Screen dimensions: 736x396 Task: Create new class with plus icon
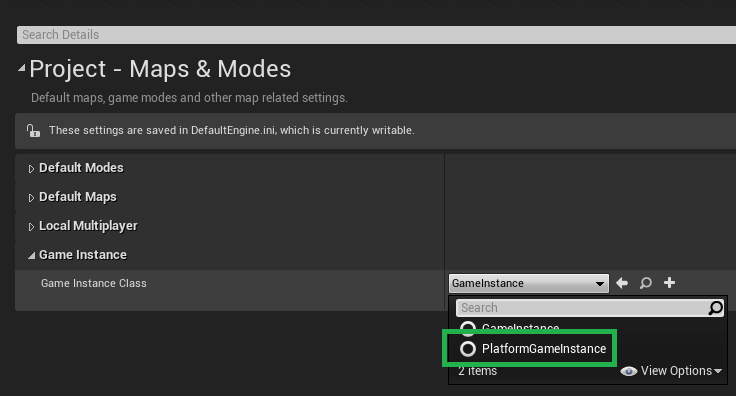[669, 282]
